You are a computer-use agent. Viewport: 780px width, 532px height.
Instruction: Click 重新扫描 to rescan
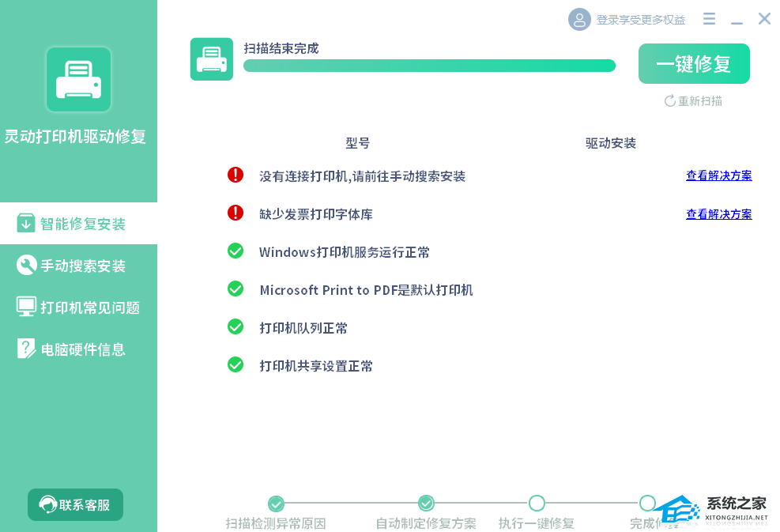(693, 101)
